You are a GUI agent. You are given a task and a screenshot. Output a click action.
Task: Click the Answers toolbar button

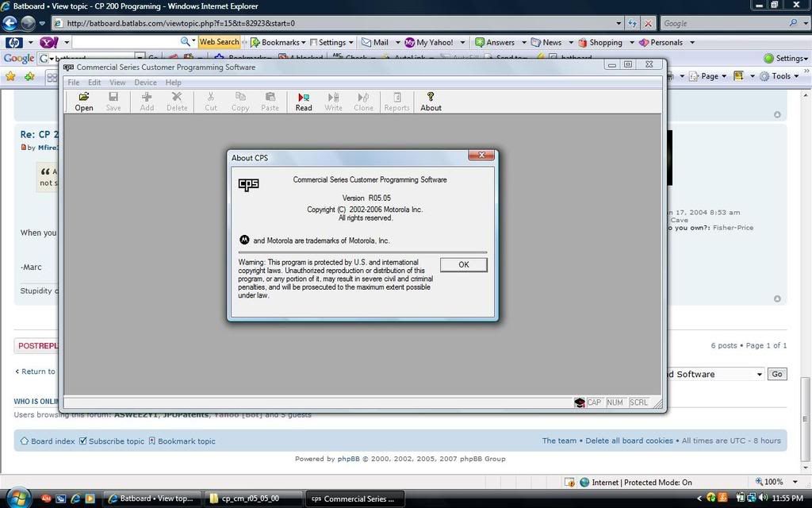(x=495, y=43)
